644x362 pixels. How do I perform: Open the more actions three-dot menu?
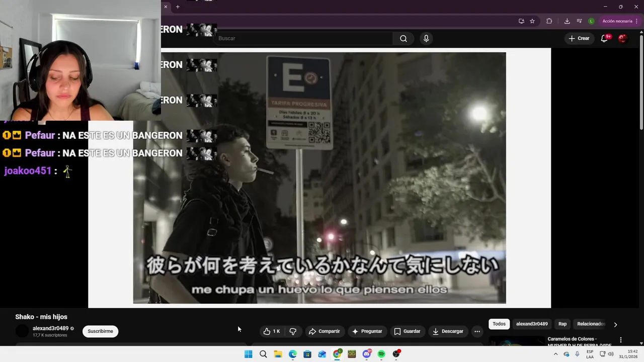[477, 331]
